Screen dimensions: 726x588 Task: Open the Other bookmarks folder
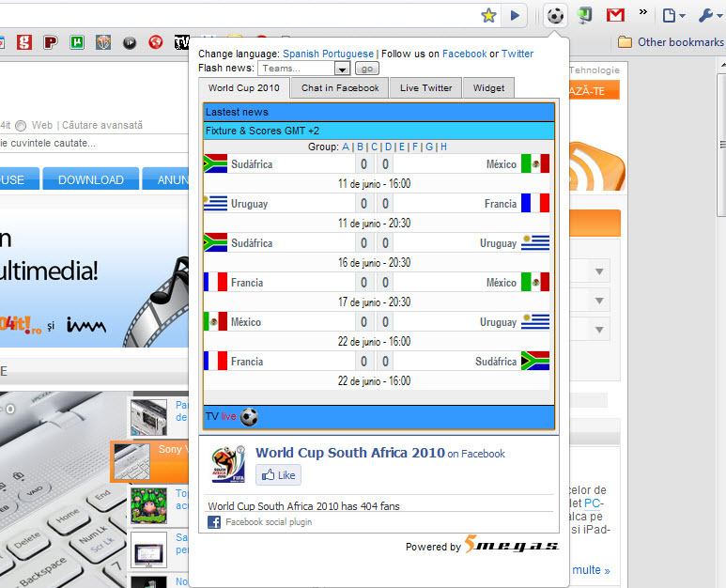click(x=671, y=42)
